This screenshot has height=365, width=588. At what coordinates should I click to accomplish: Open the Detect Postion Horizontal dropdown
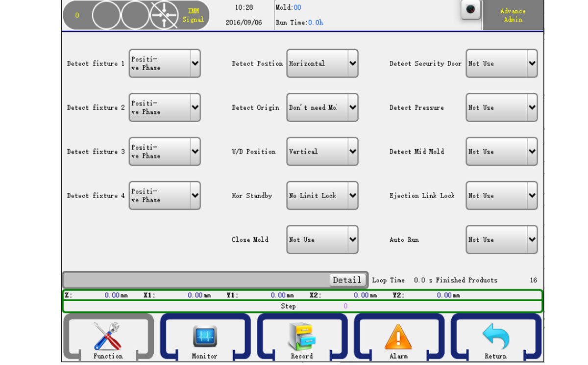click(322, 63)
